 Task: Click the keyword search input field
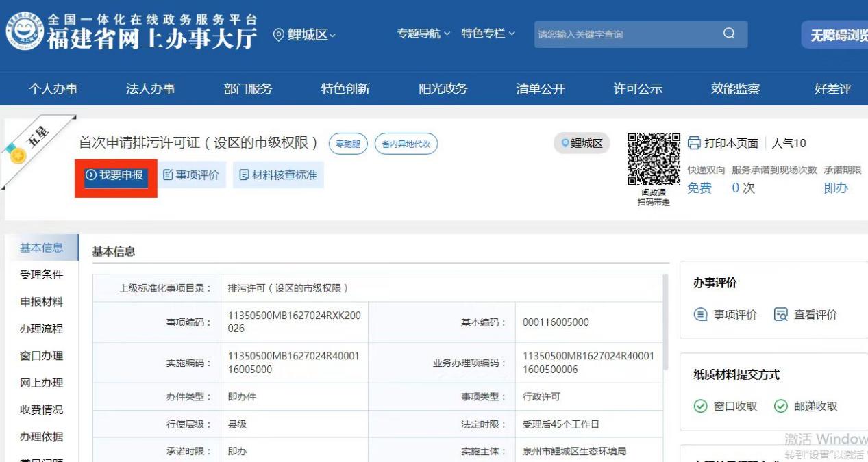623,34
